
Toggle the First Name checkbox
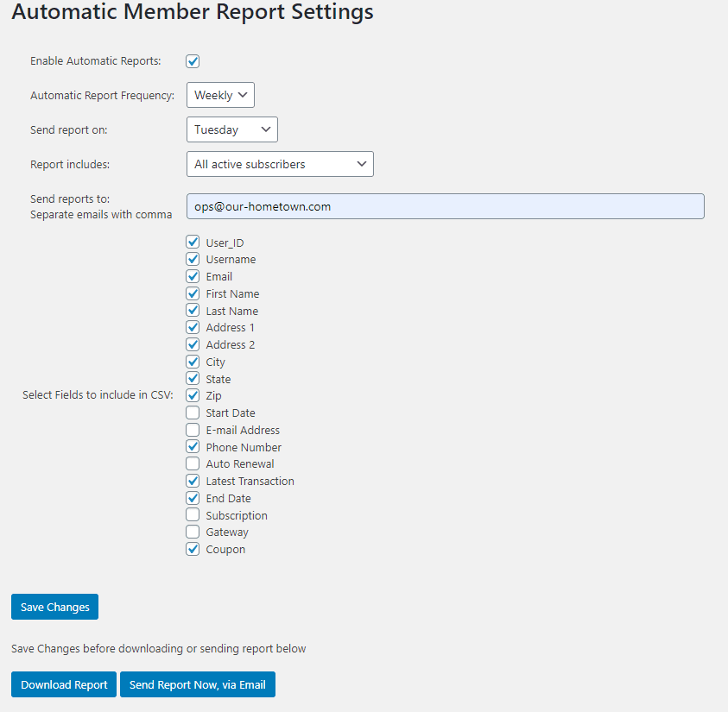193,293
